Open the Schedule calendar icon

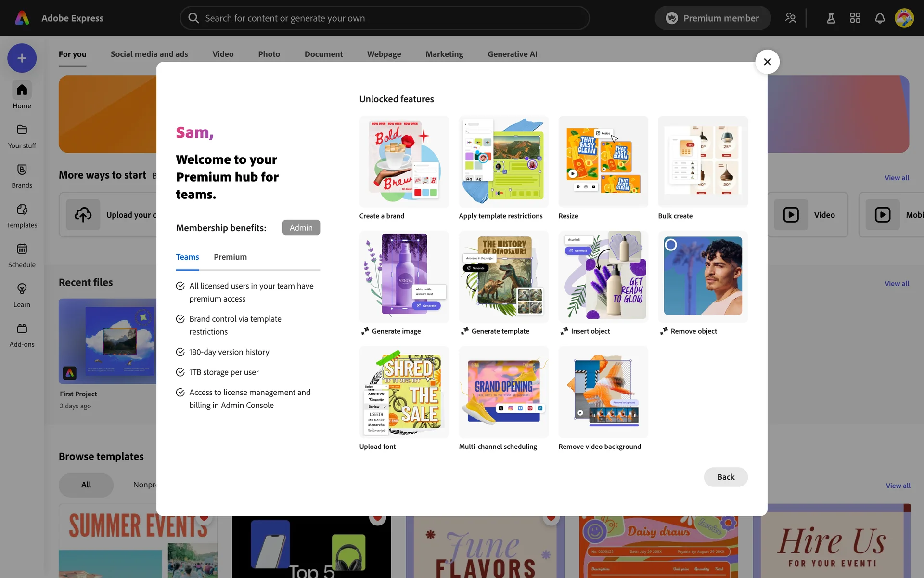coord(22,250)
